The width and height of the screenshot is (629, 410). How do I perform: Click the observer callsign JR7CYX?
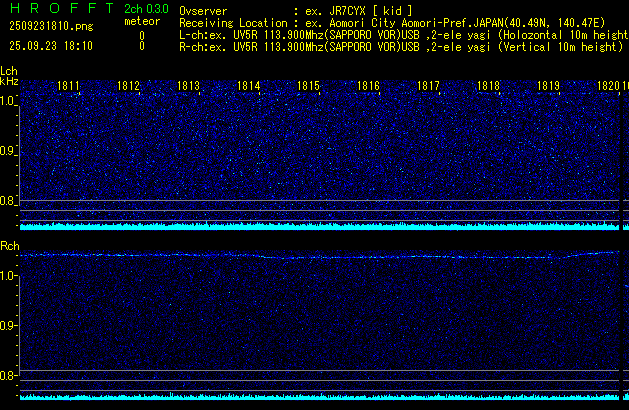pos(348,9)
